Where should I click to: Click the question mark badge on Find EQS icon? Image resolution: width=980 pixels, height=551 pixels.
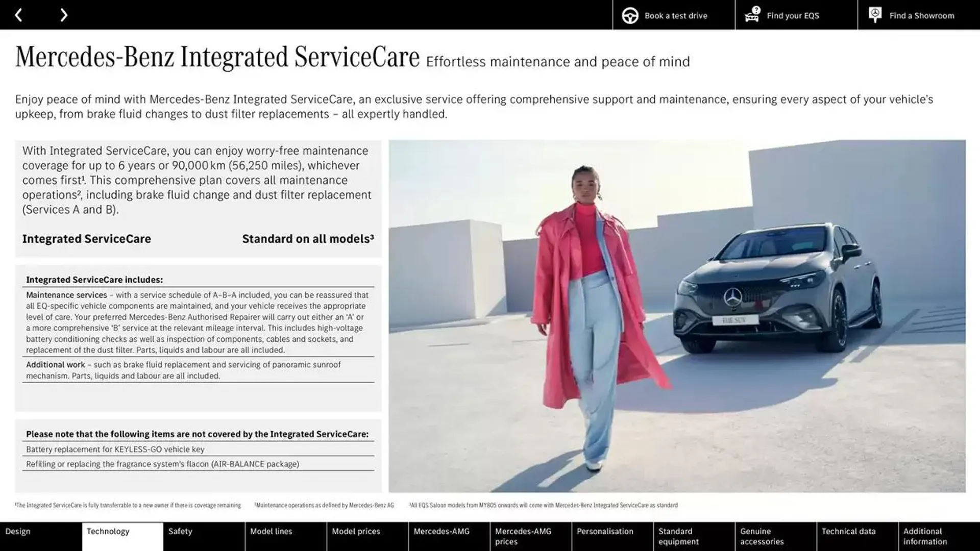click(755, 9)
